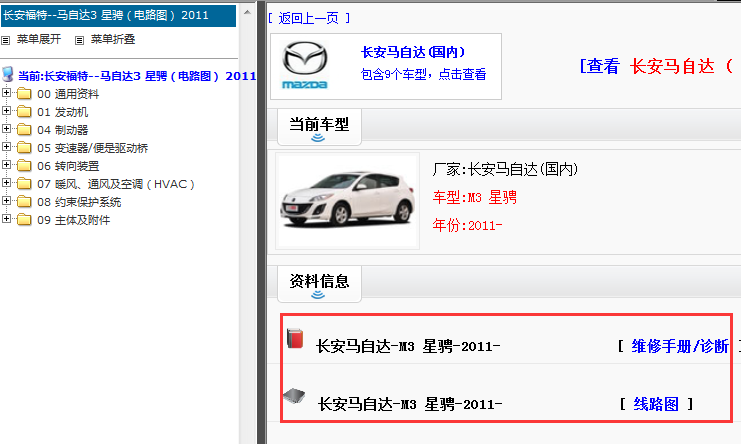Open the 线路图 link
This screenshot has width=741, height=444.
[x=656, y=404]
